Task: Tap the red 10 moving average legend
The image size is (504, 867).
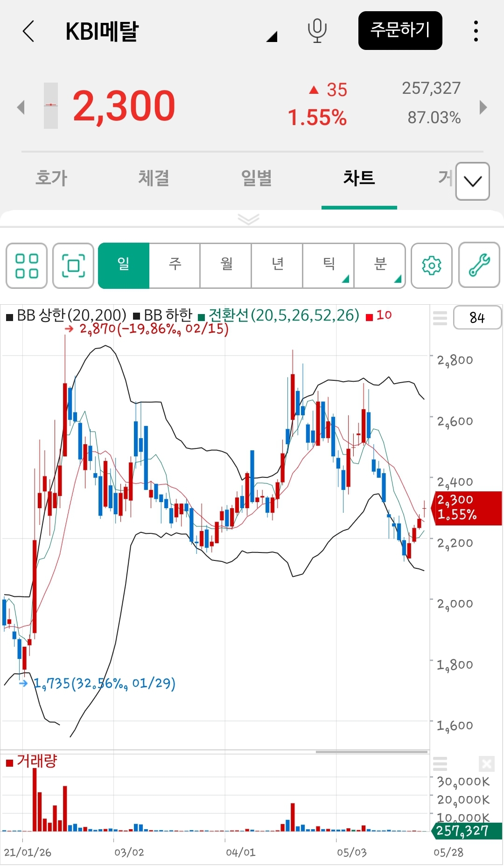Action: tap(379, 315)
